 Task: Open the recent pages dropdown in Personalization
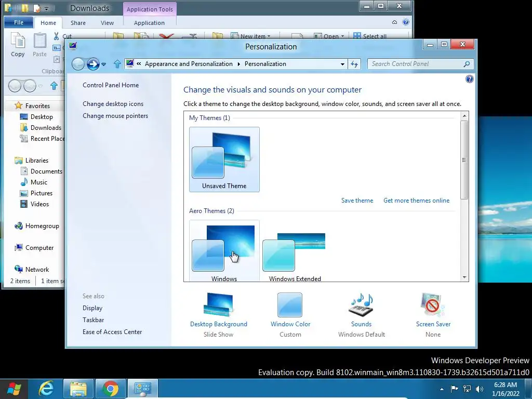pyautogui.click(x=103, y=64)
